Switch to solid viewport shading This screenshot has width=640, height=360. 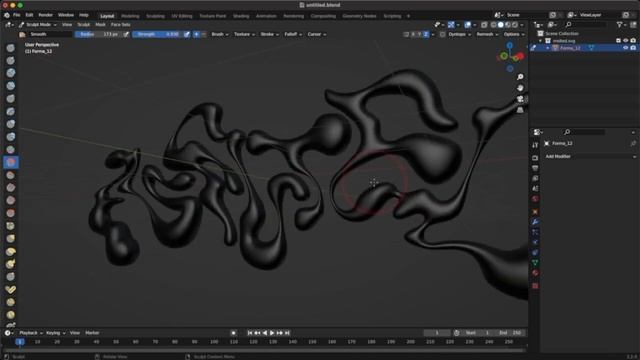pyautogui.click(x=500, y=25)
